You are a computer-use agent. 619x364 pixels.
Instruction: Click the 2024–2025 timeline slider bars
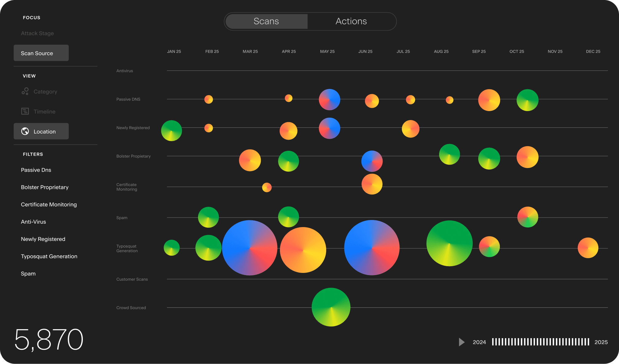540,342
